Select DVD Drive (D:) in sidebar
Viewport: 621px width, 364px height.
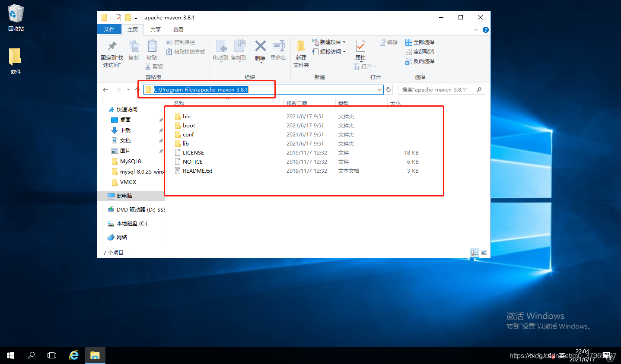[x=136, y=210]
